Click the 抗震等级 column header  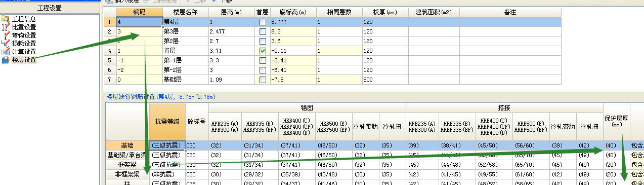(167, 122)
